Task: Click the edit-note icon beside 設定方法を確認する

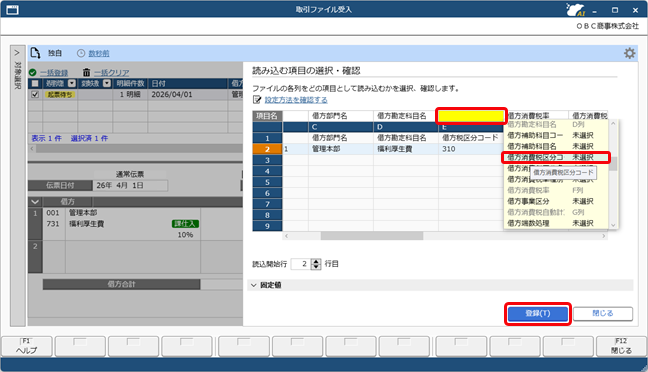Action: [257, 100]
